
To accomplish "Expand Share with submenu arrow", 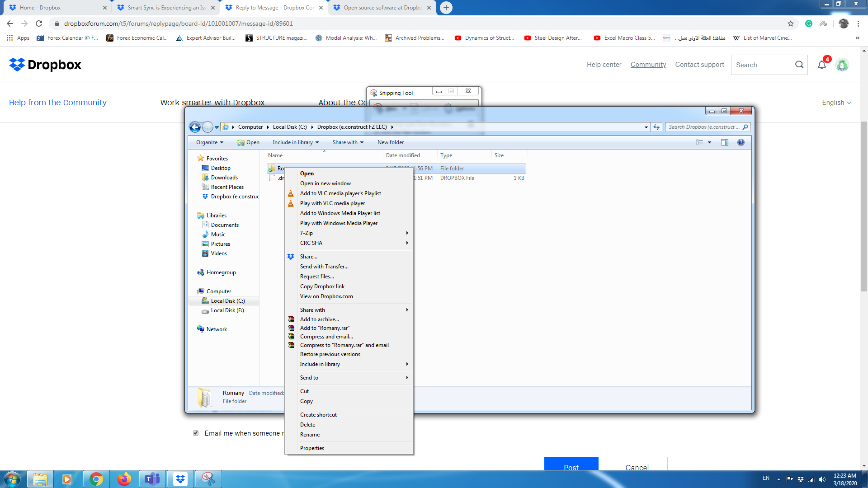I will coord(408,309).
